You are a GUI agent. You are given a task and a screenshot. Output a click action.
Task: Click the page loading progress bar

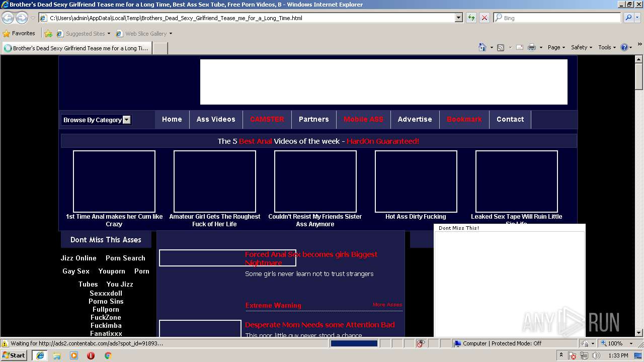pyautogui.click(x=354, y=343)
